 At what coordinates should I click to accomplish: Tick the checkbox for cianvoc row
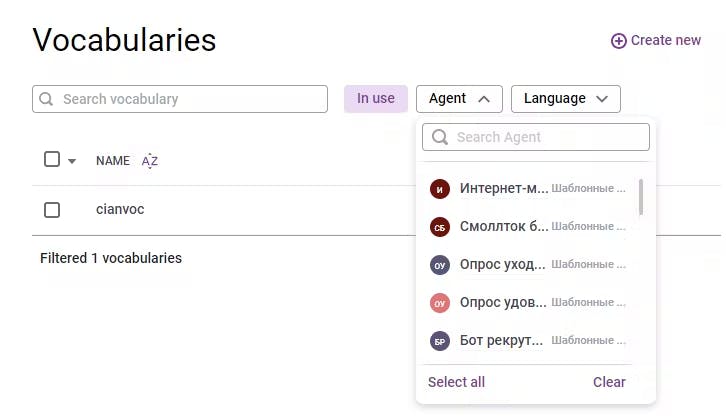(52, 210)
